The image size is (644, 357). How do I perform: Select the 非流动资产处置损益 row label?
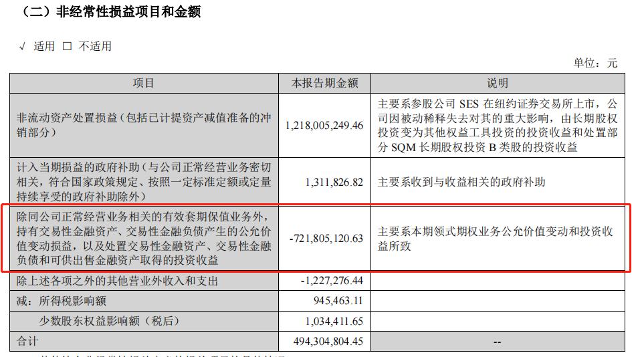click(x=144, y=125)
